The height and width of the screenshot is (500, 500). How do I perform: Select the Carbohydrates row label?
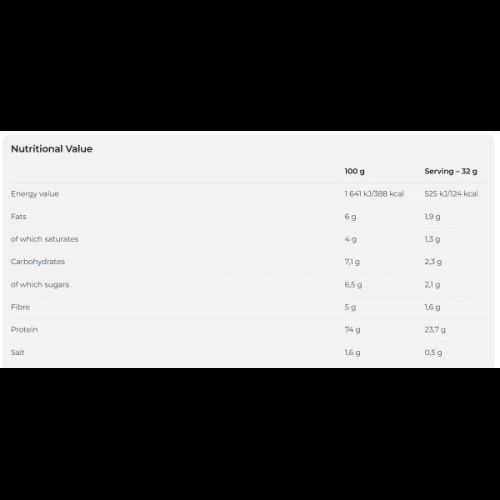pos(38,262)
